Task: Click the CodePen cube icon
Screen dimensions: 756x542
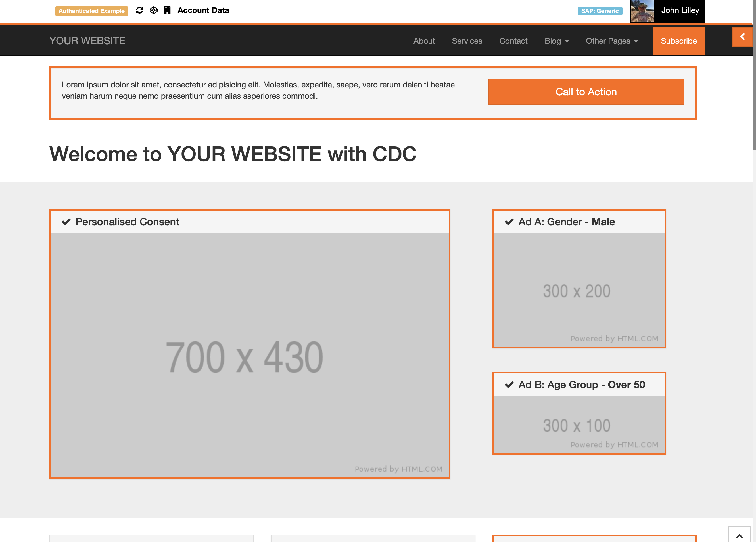Action: coord(153,10)
